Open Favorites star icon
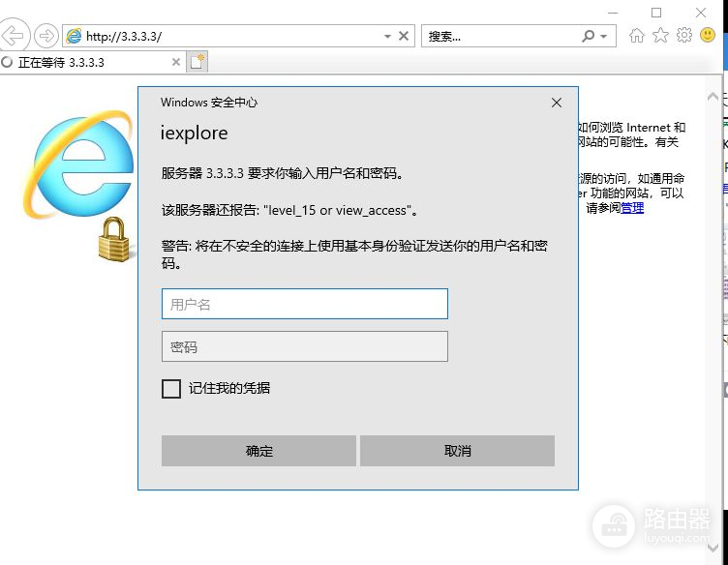 pyautogui.click(x=660, y=36)
